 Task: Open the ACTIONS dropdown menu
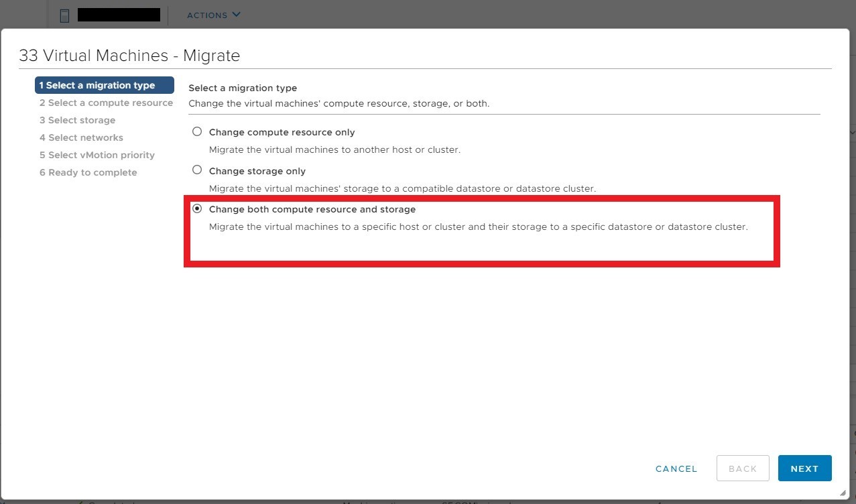point(213,15)
